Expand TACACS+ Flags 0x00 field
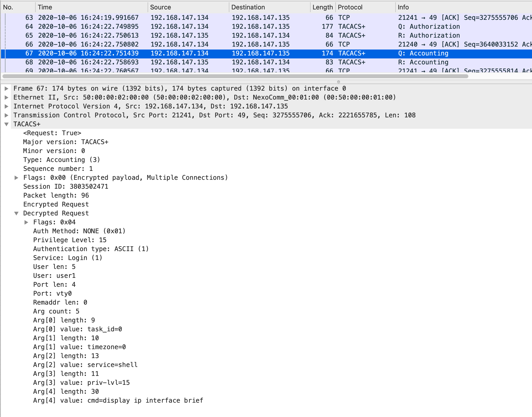Screen dimensions: 532x417 [x=16, y=178]
